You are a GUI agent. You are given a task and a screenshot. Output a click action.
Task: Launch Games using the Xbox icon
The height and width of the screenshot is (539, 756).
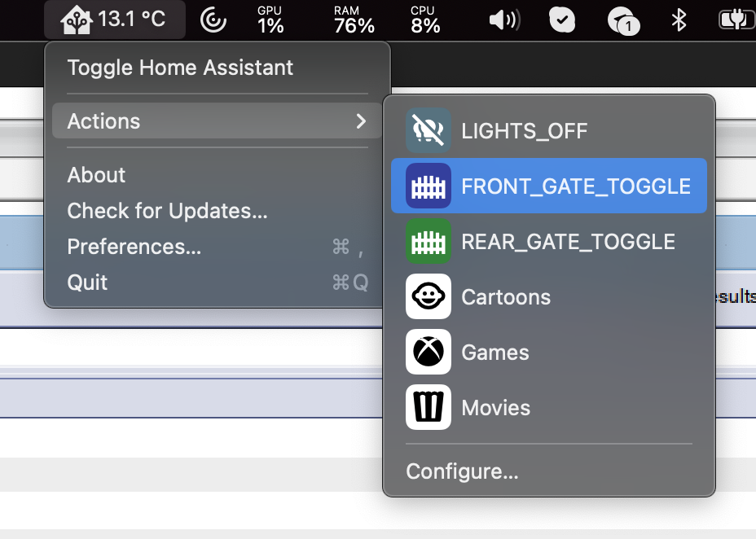coord(428,352)
